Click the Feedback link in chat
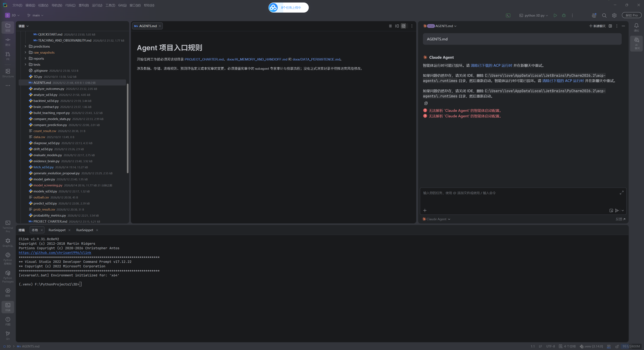Screen dimensions: 644x350 pyautogui.click(x=620, y=219)
